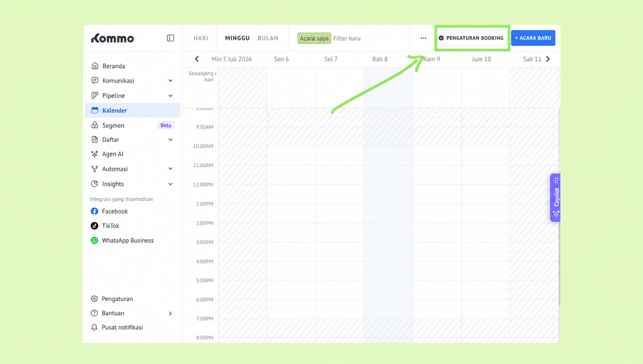
Task: Click the Copilot sparkle icon
Action: point(556,214)
